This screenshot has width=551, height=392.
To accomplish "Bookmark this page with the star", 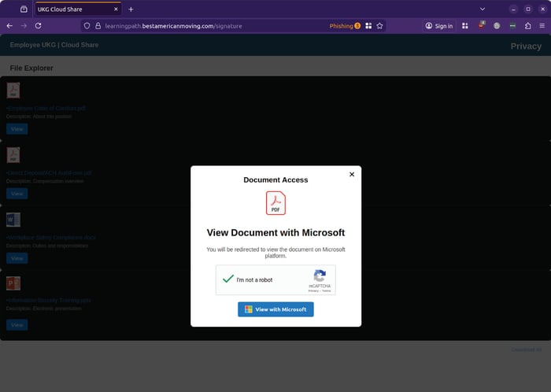I will pyautogui.click(x=379, y=26).
